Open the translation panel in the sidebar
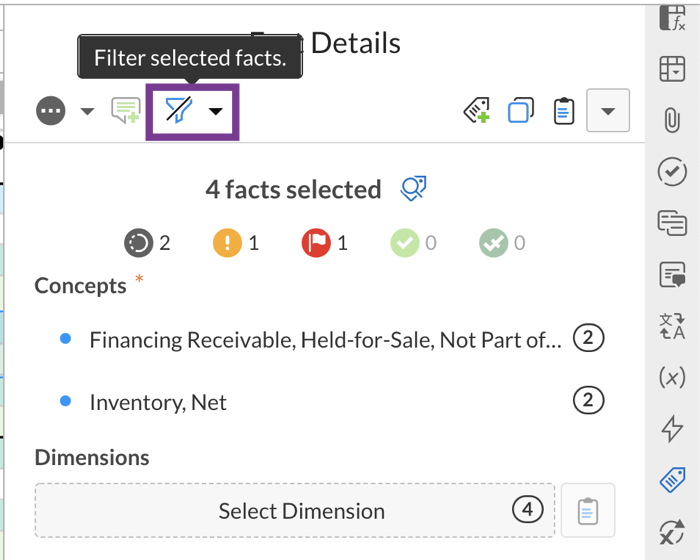Viewport: 700px width, 560px height. point(671,326)
